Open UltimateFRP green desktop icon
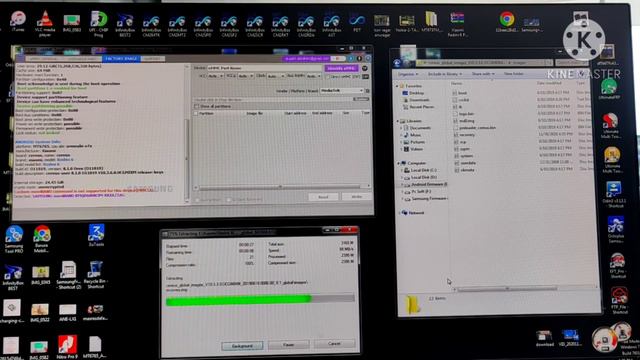 point(609,89)
